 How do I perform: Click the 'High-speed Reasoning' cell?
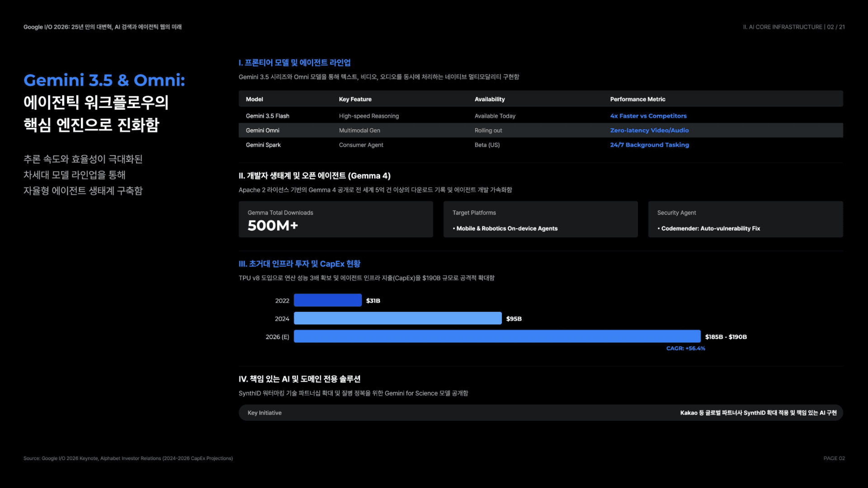point(369,116)
